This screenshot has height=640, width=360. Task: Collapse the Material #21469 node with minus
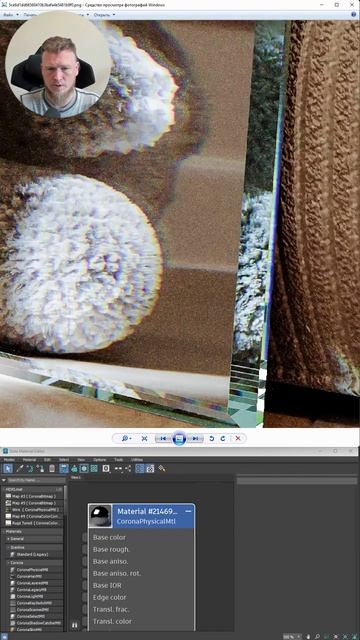(188, 511)
